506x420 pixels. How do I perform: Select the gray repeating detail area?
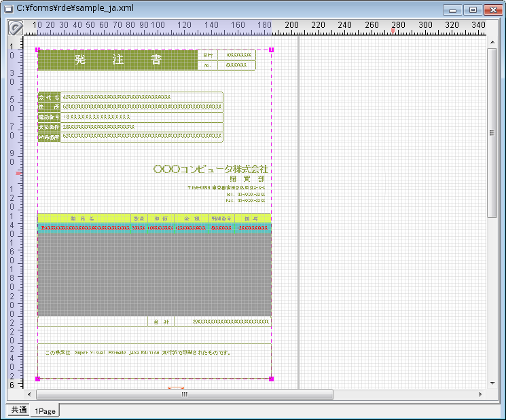click(x=155, y=274)
